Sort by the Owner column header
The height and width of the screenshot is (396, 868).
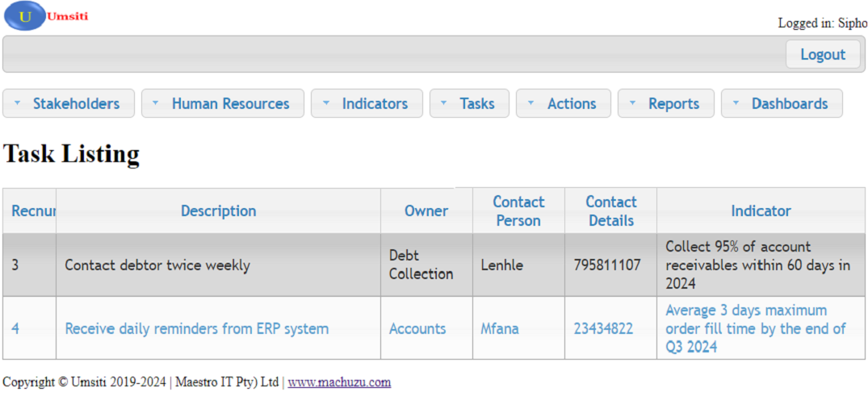point(426,211)
